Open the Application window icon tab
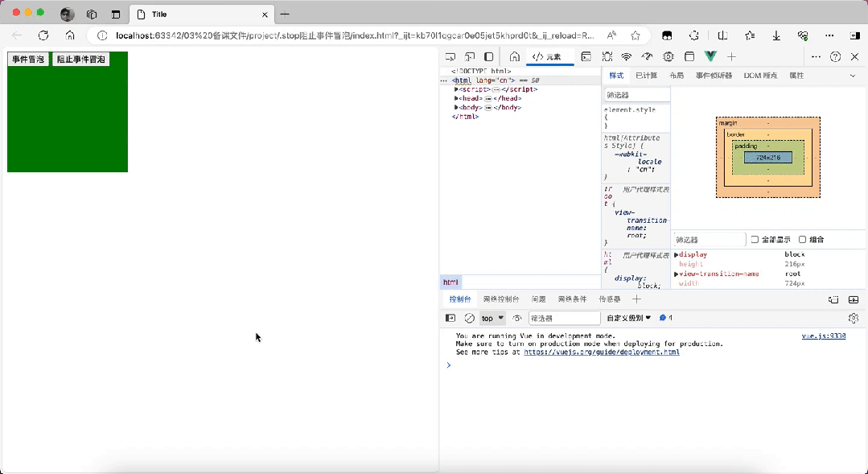The height and width of the screenshot is (474, 868). 689,56
